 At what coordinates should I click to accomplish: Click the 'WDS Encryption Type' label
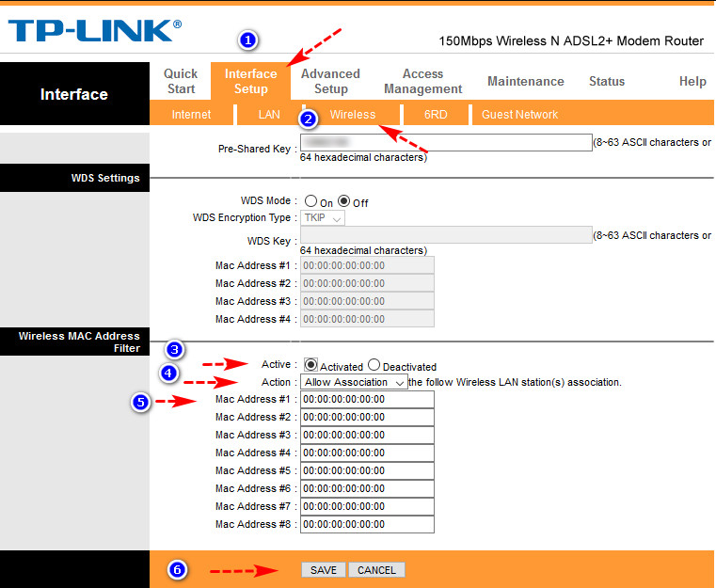point(242,217)
